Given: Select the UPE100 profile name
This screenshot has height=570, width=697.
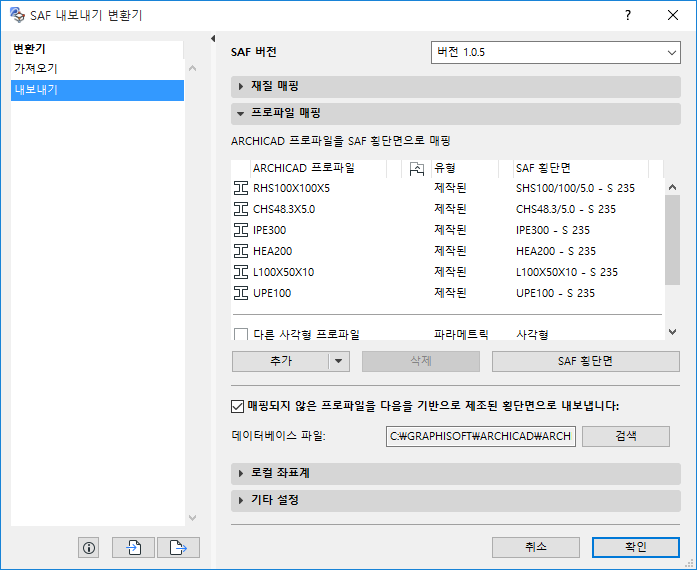Looking at the screenshot, I should tap(272, 293).
